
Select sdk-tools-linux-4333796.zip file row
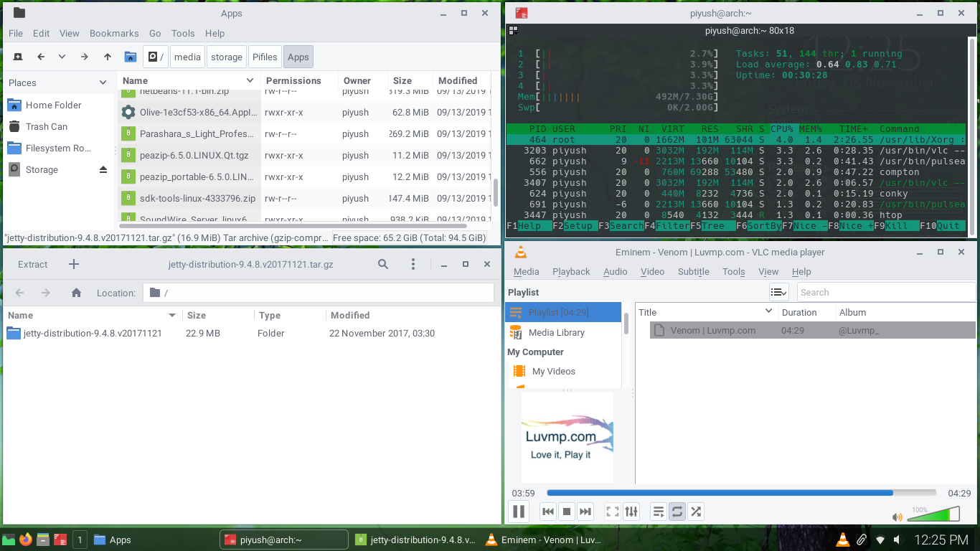(304, 198)
